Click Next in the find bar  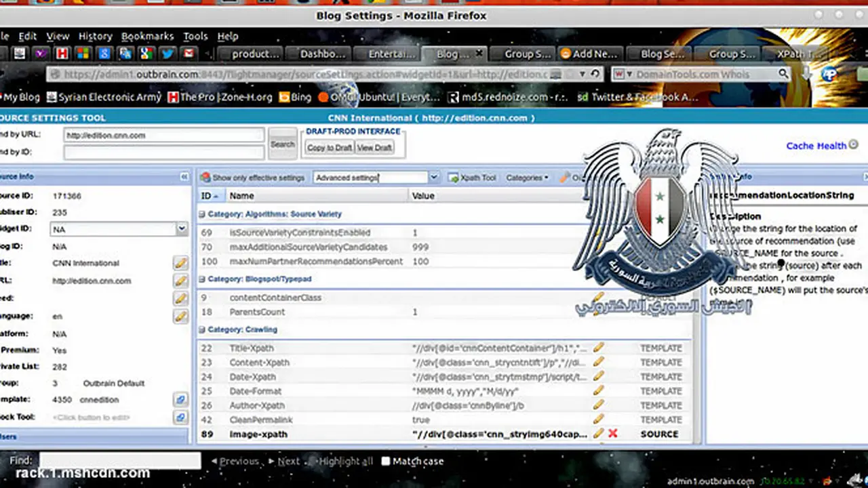click(x=284, y=461)
